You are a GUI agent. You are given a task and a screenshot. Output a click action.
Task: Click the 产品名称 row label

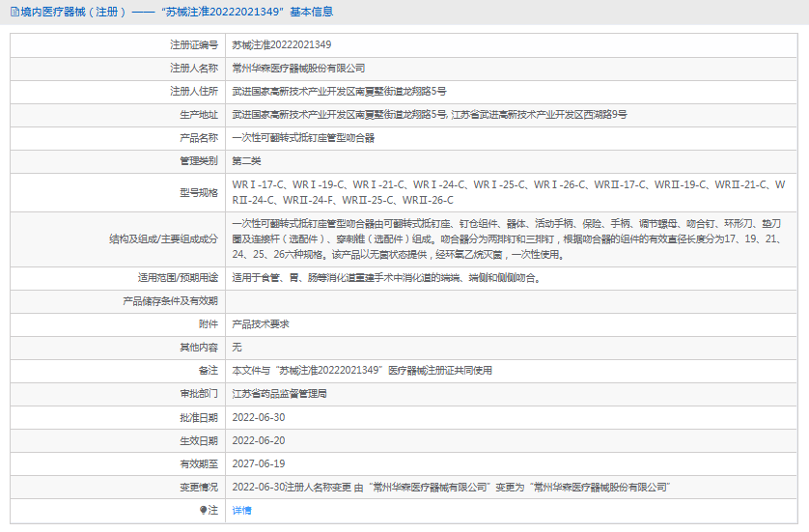(199, 138)
